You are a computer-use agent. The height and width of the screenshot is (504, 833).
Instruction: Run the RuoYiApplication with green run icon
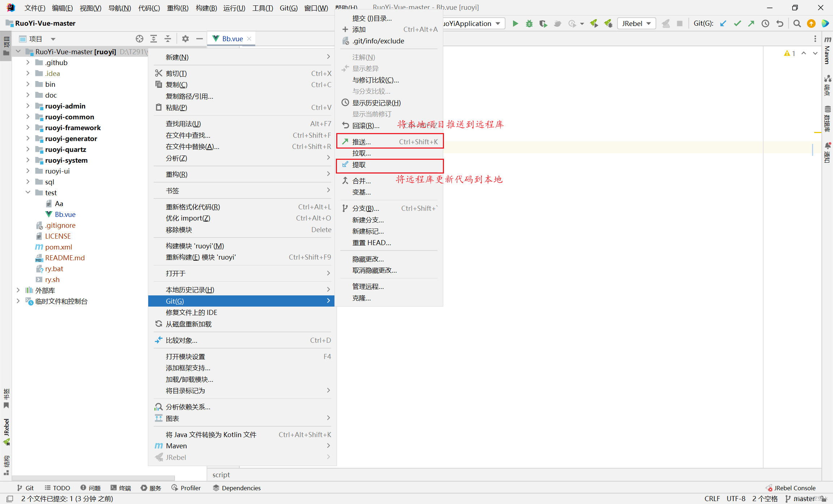pos(515,23)
